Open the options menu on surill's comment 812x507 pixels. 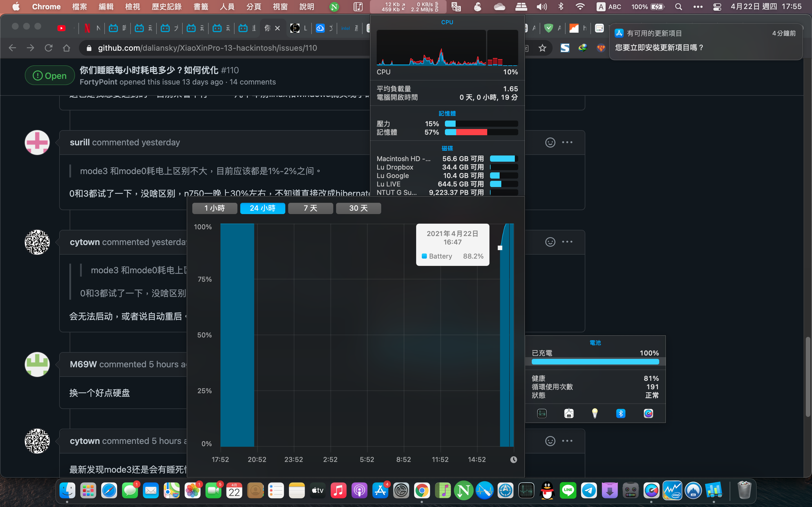click(568, 142)
